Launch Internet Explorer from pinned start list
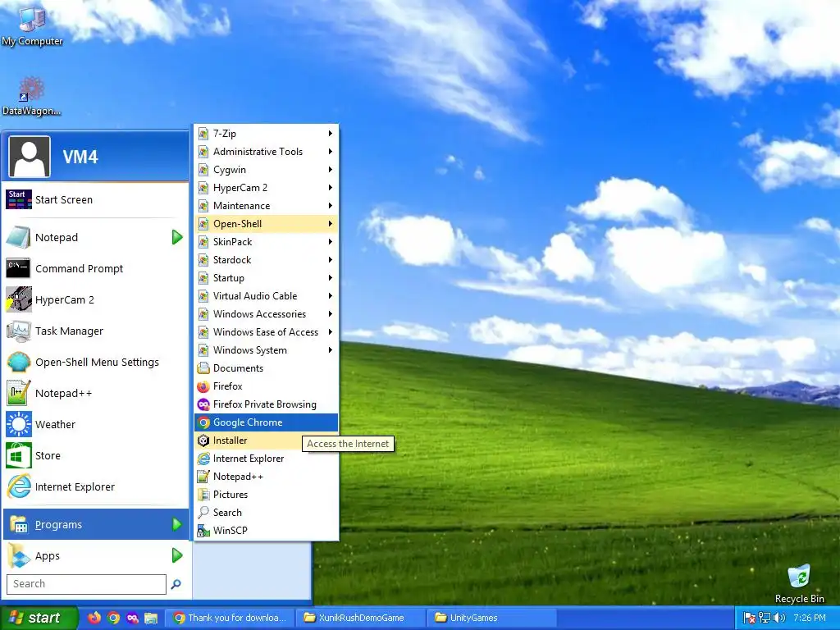 95,486
